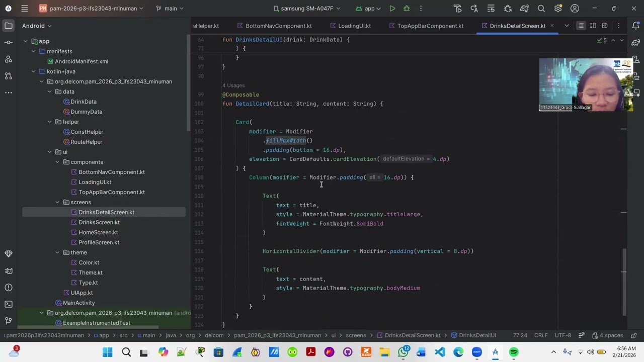Open the Problems tool window
This screenshot has height=362, width=644.
coord(9,288)
